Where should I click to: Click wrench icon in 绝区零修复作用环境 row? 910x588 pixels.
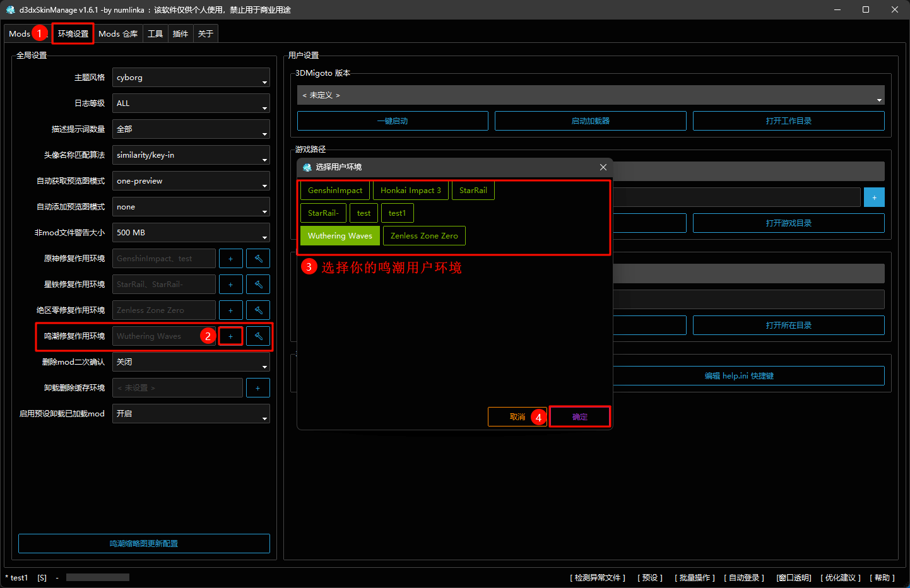258,310
